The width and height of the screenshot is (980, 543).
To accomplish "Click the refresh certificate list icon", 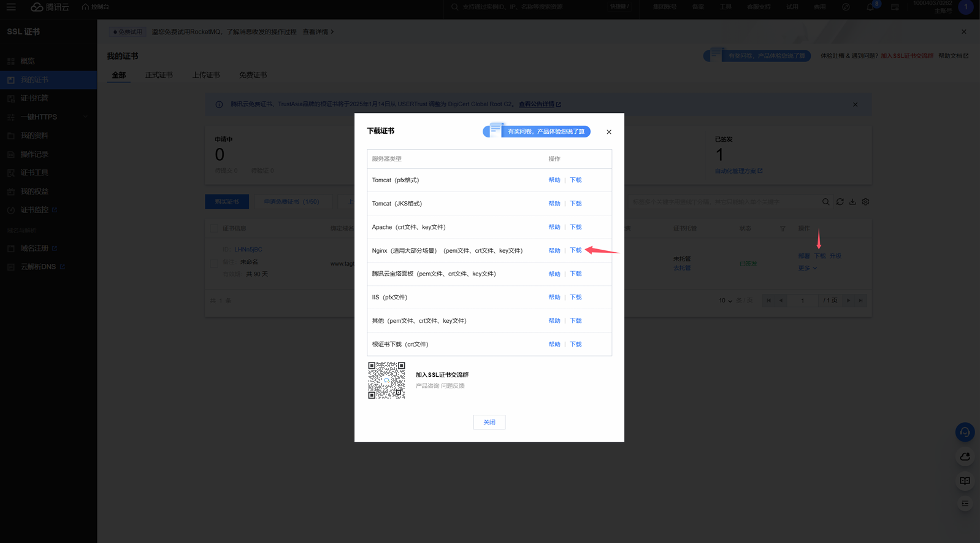I will (x=840, y=202).
